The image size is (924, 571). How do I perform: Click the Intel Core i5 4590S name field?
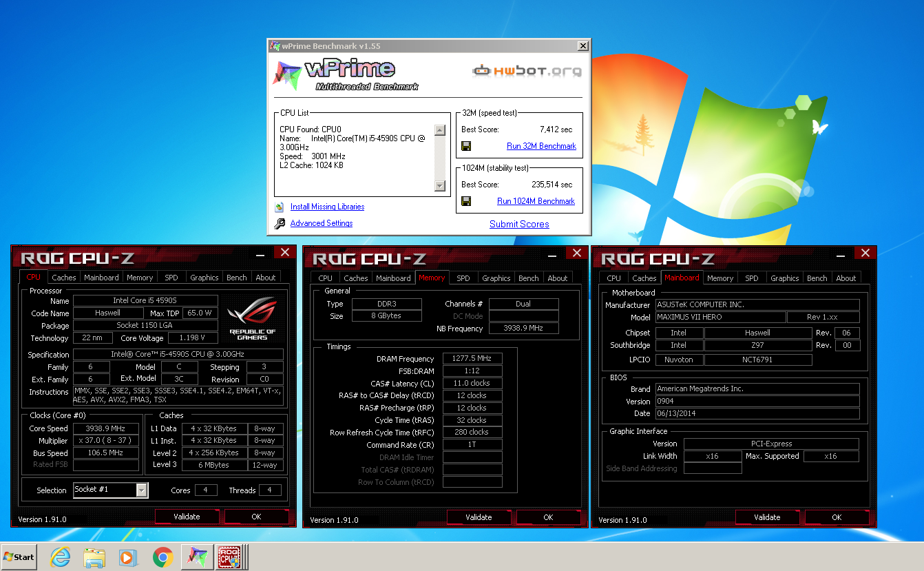pos(145,300)
